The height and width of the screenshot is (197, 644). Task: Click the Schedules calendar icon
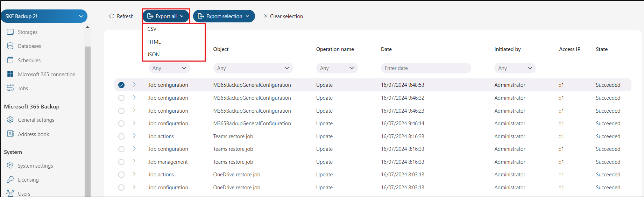(10, 60)
